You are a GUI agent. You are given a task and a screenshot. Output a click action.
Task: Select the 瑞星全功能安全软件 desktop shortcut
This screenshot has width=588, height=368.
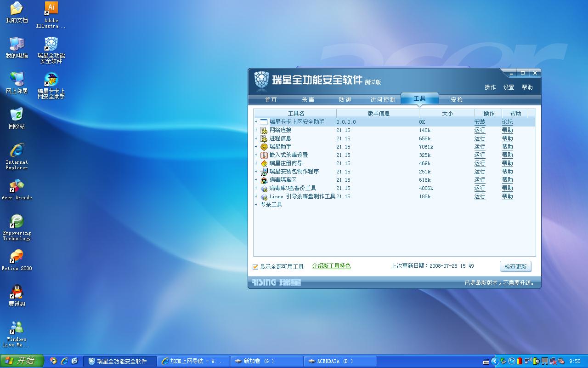tap(51, 50)
